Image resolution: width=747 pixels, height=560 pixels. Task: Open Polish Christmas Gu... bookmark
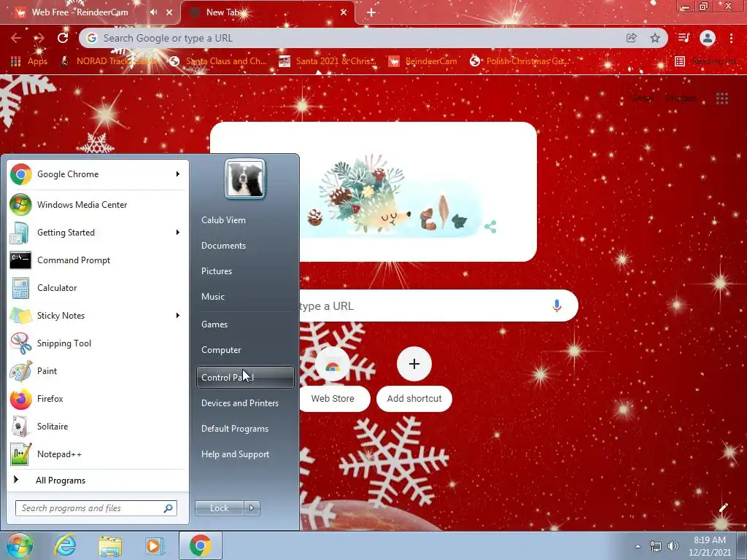pyautogui.click(x=520, y=61)
